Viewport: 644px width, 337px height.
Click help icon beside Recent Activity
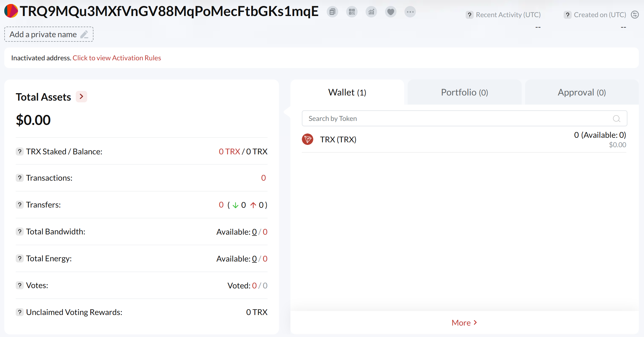[x=469, y=15]
